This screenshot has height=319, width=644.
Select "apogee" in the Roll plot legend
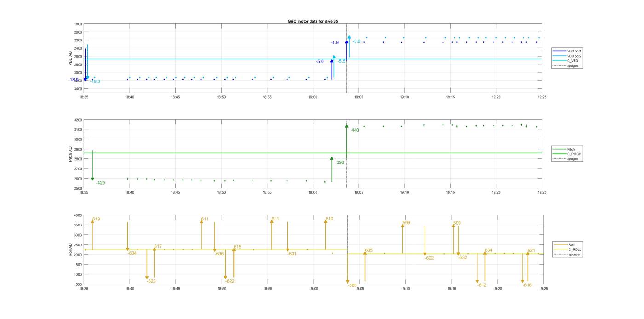click(566, 255)
